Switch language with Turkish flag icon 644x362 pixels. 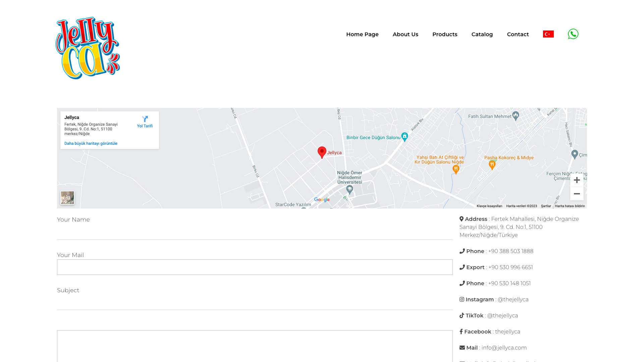(548, 34)
